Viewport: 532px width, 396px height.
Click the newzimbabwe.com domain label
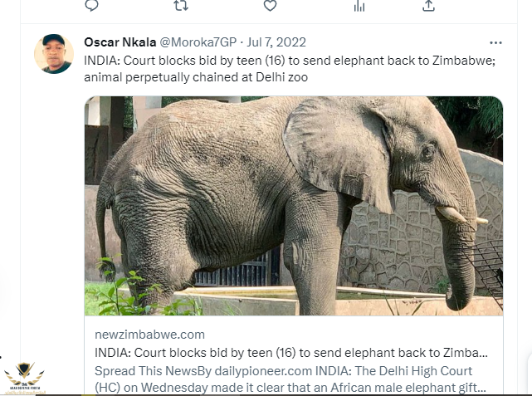coord(149,334)
